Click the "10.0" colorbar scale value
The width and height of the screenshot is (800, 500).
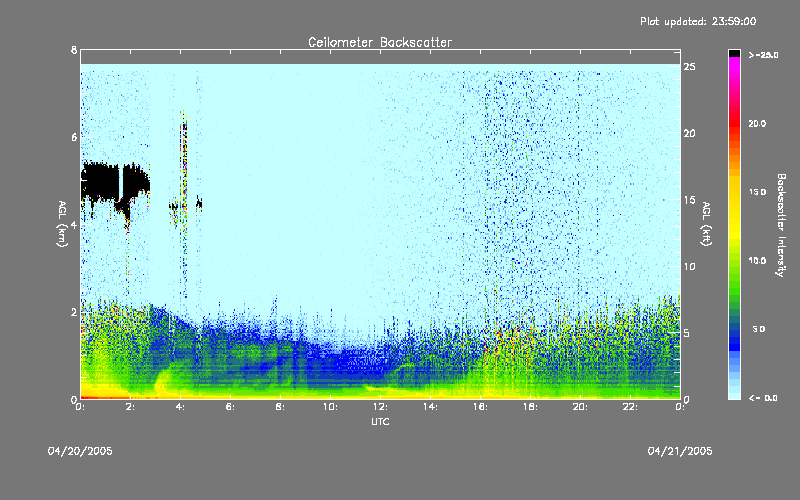[758, 261]
